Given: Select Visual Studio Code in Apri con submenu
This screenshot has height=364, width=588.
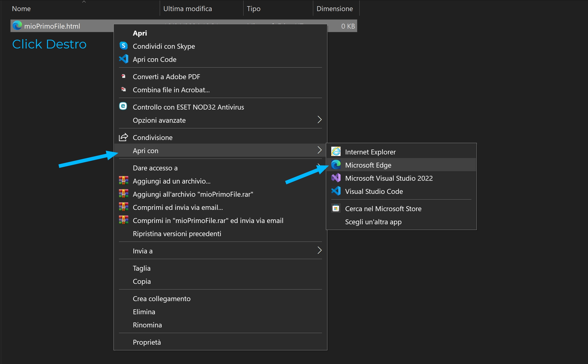Looking at the screenshot, I should [x=374, y=192].
